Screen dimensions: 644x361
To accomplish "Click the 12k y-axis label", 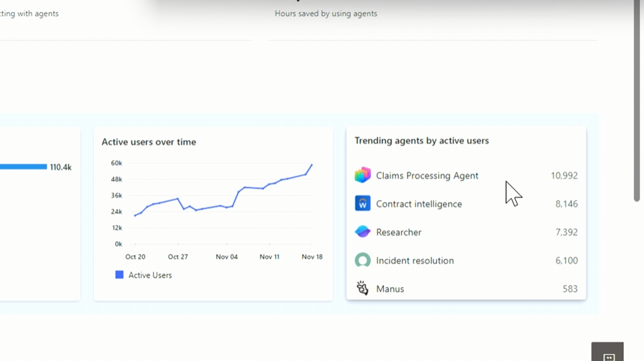I will point(117,228).
